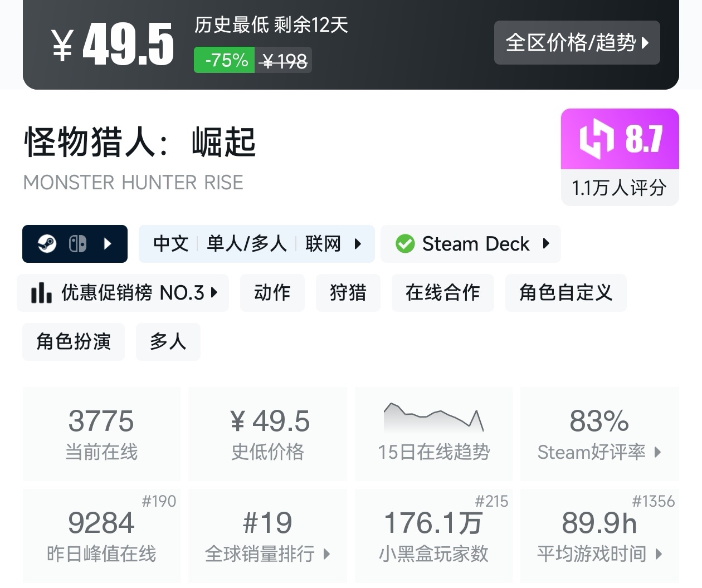
Task: Click the Nintendo Switch platform icon
Action: click(x=77, y=244)
